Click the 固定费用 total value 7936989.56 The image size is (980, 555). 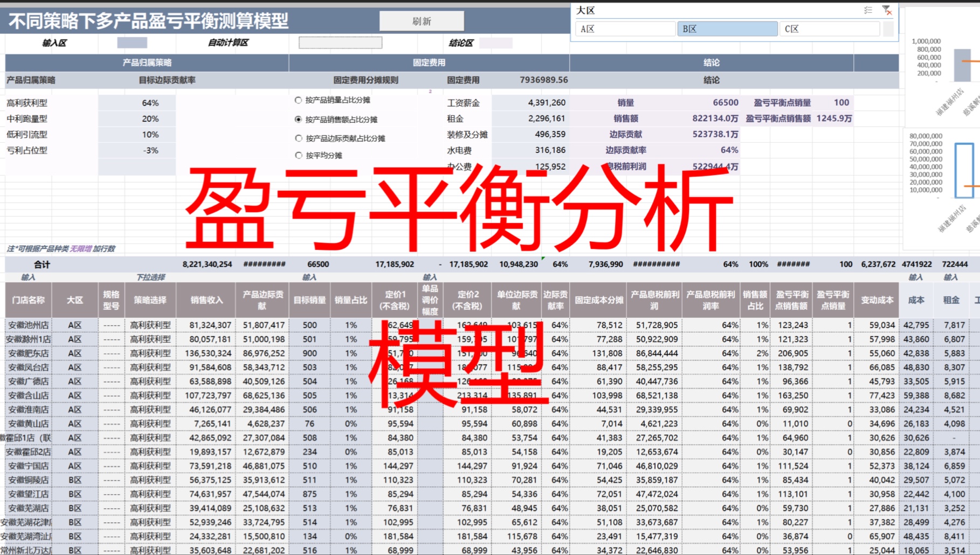tap(544, 80)
